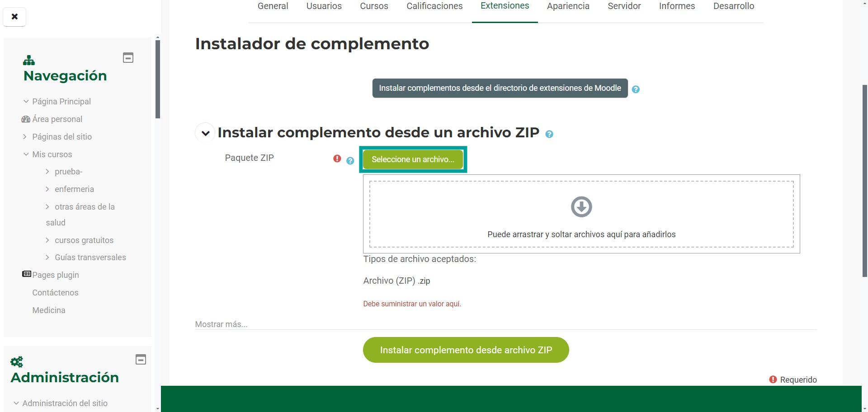Click the Mostrar más link
This screenshot has width=868, height=412.
coord(221,324)
